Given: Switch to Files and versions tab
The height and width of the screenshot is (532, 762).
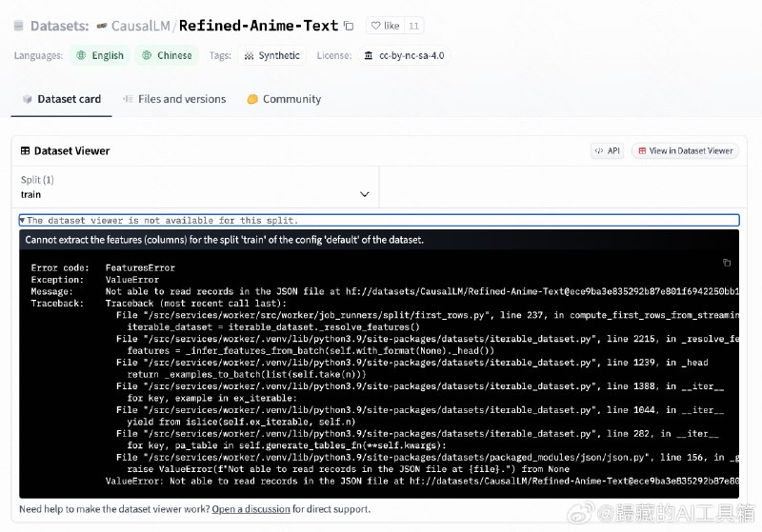Looking at the screenshot, I should point(174,99).
